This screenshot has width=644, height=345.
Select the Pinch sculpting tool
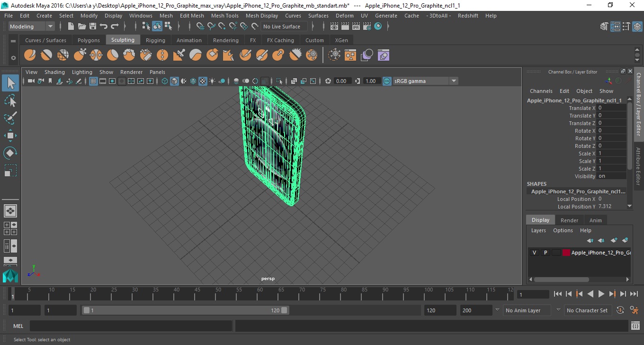pyautogui.click(x=96, y=55)
